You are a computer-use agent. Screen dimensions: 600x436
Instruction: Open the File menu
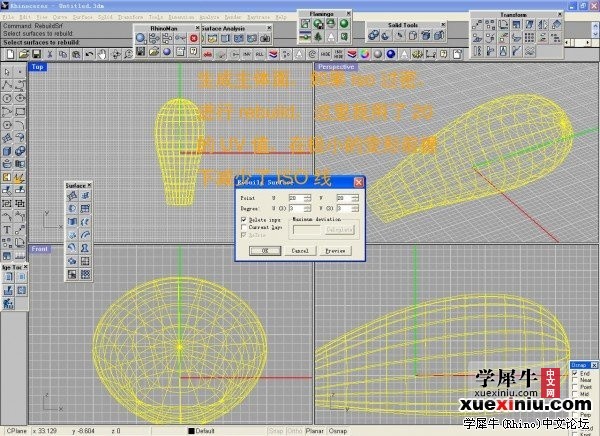tap(8, 17)
